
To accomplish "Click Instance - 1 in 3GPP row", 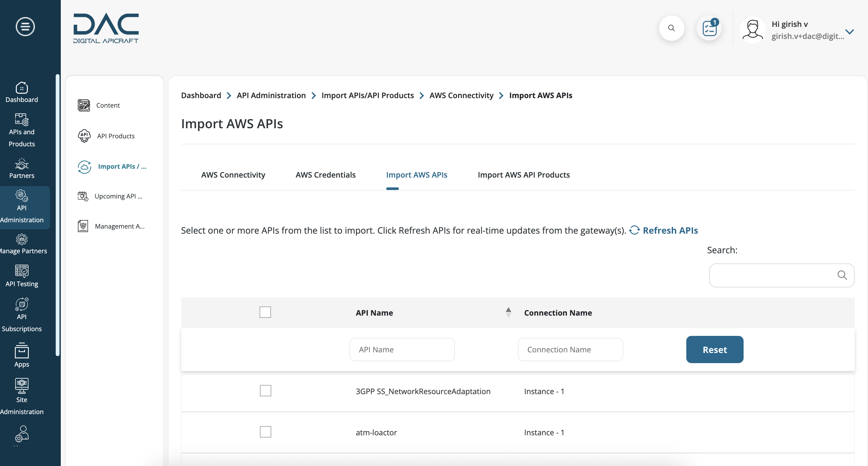I will pos(544,391).
